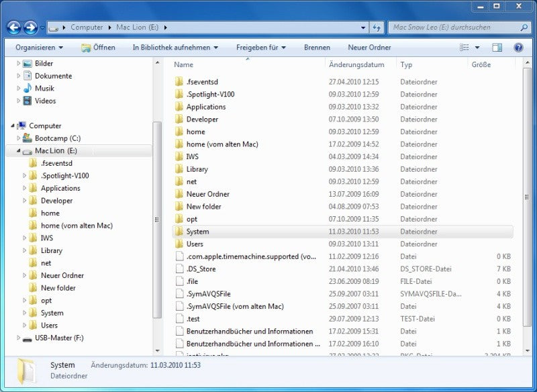Select the net folder in tree

pos(46,263)
